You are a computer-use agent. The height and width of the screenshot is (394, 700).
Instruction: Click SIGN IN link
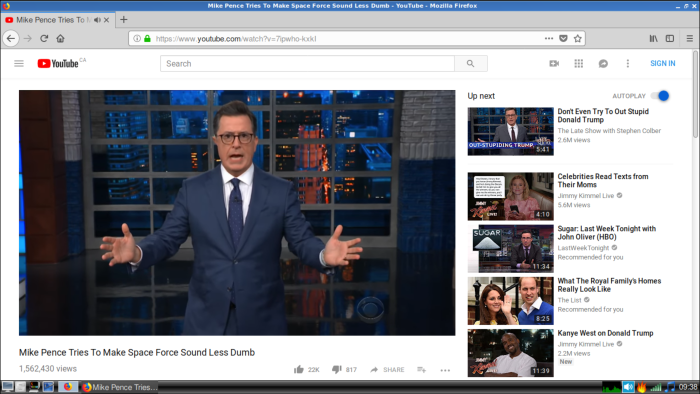(x=662, y=63)
